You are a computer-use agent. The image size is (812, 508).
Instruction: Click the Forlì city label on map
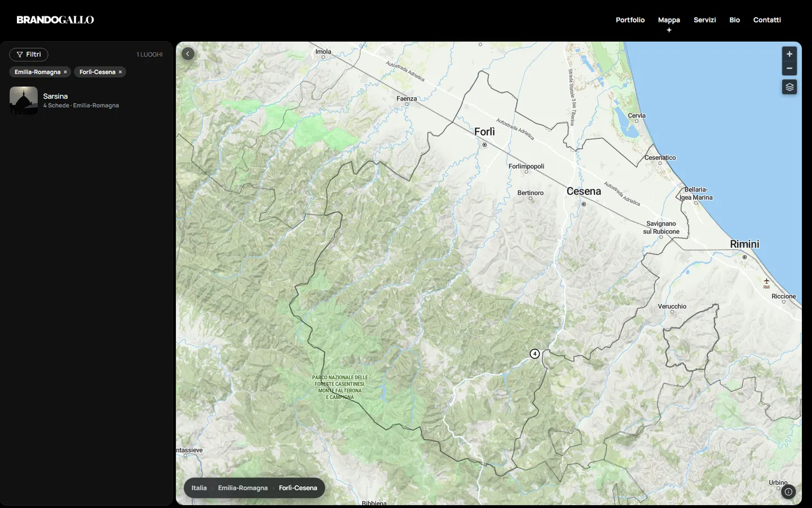click(484, 132)
